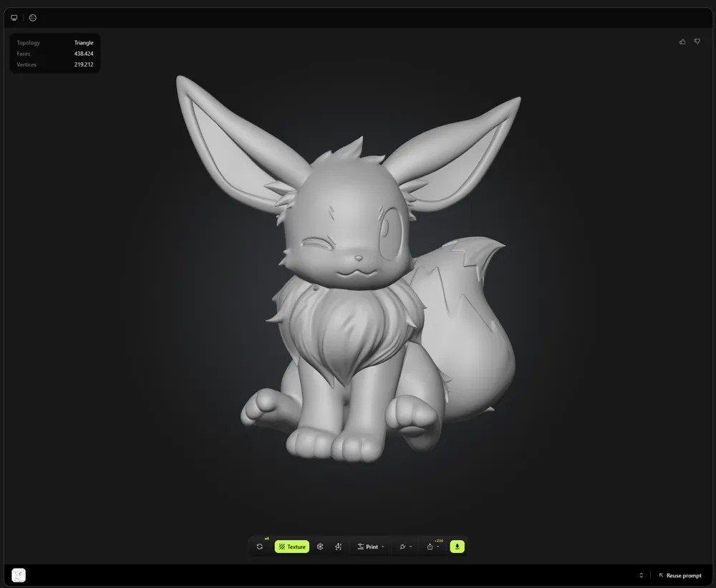The image size is (716, 588).
Task: Open the Print dropdown
Action: pyautogui.click(x=371, y=546)
